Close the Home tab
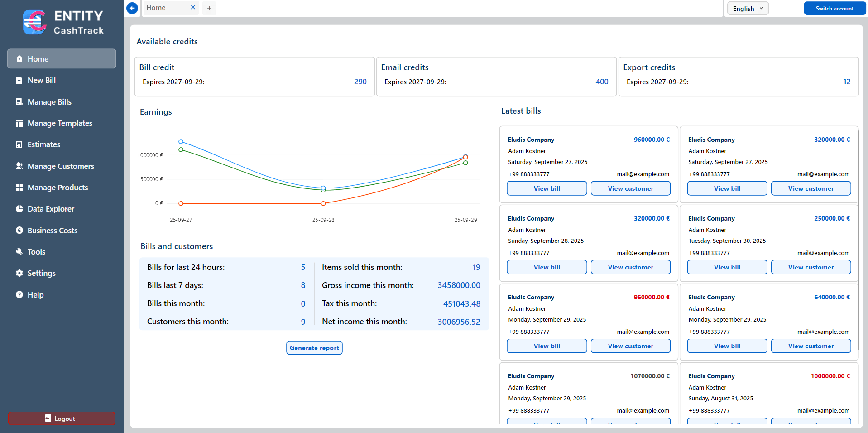 click(x=193, y=8)
